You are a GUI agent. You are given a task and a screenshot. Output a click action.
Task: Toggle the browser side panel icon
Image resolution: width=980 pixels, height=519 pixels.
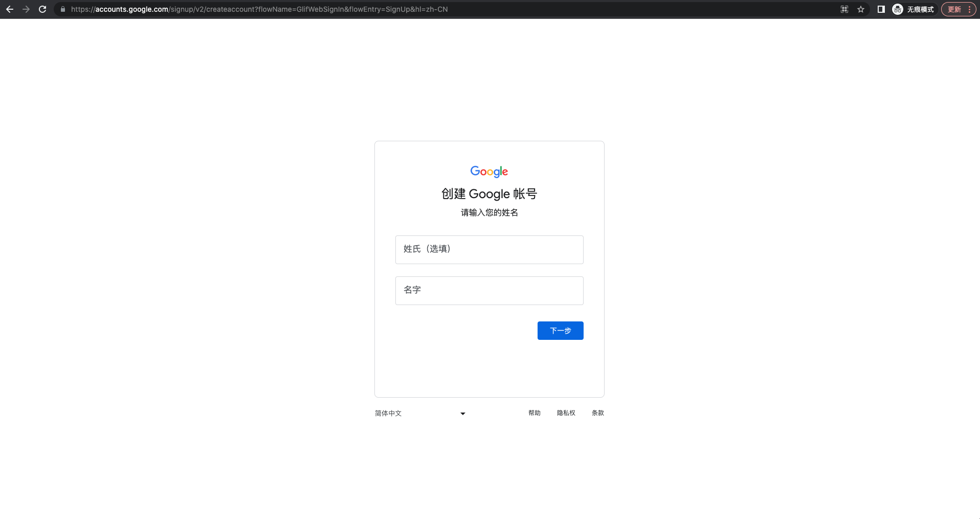881,9
